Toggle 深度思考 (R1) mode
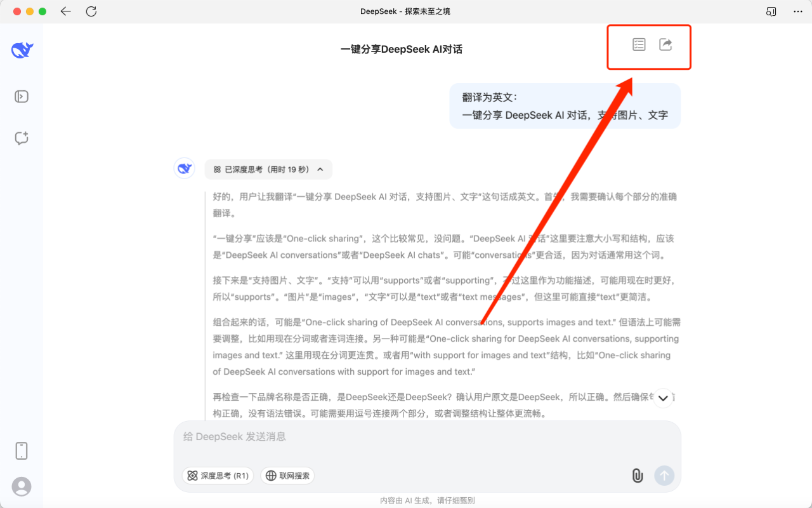Screen dimensions: 812x508 point(218,476)
